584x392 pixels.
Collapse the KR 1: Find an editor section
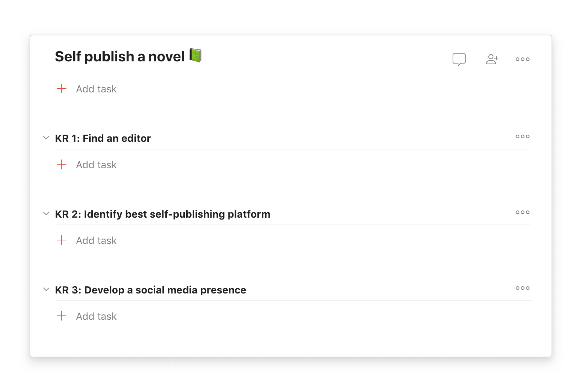click(x=46, y=137)
